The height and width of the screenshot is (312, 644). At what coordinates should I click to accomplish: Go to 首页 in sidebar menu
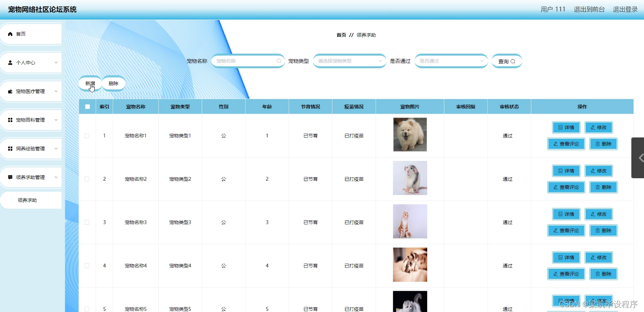(x=31, y=34)
